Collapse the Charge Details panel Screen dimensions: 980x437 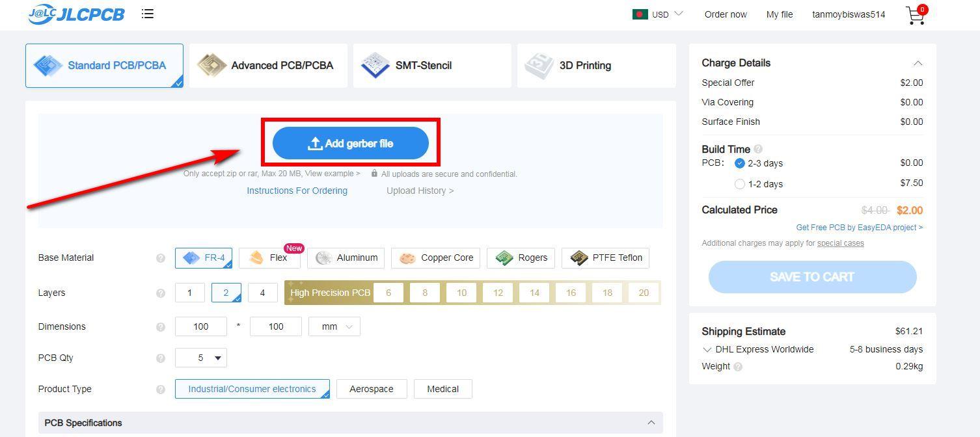pyautogui.click(x=918, y=63)
